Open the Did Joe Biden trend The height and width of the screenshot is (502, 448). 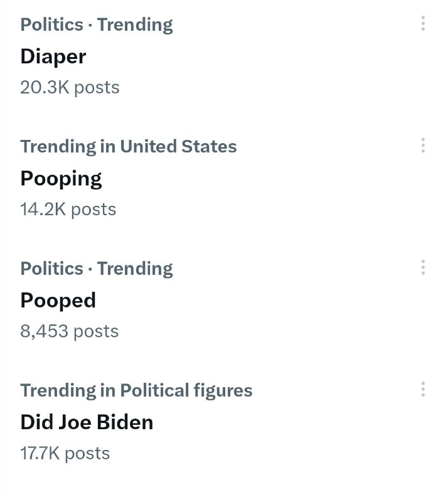coord(87,422)
